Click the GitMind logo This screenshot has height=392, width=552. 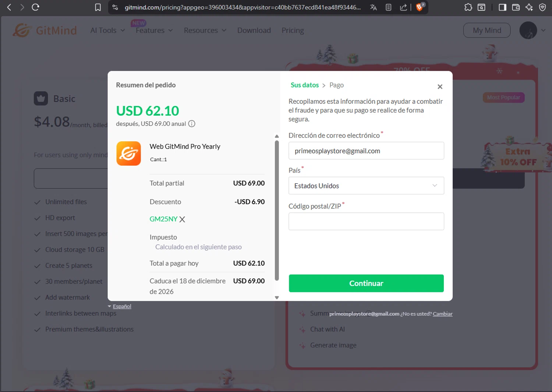pos(45,30)
